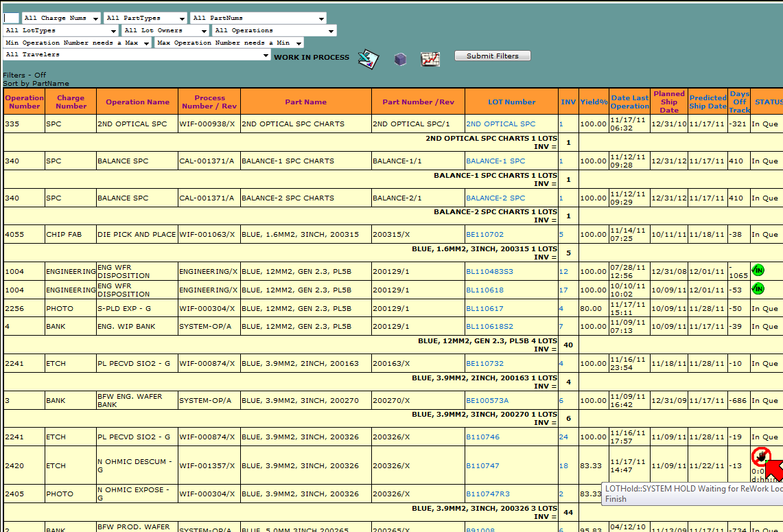The width and height of the screenshot is (783, 532).
Task: Click red hold hand icon for B110747
Action: pos(760,456)
